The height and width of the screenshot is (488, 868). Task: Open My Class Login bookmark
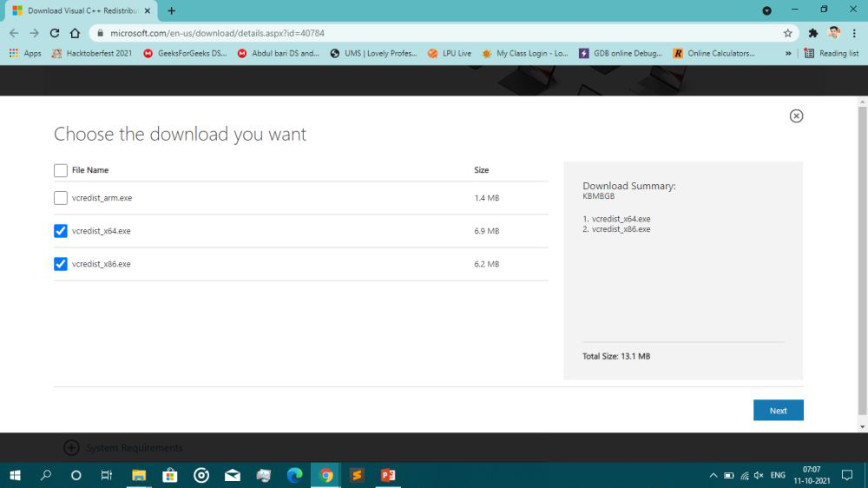(525, 53)
